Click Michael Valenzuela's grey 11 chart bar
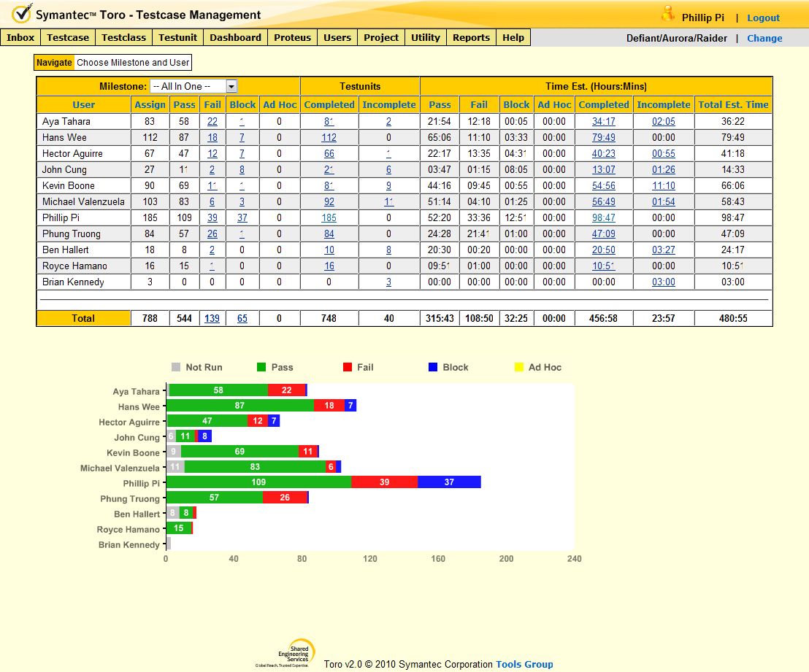Viewport: 809px width, 672px height. coord(175,467)
